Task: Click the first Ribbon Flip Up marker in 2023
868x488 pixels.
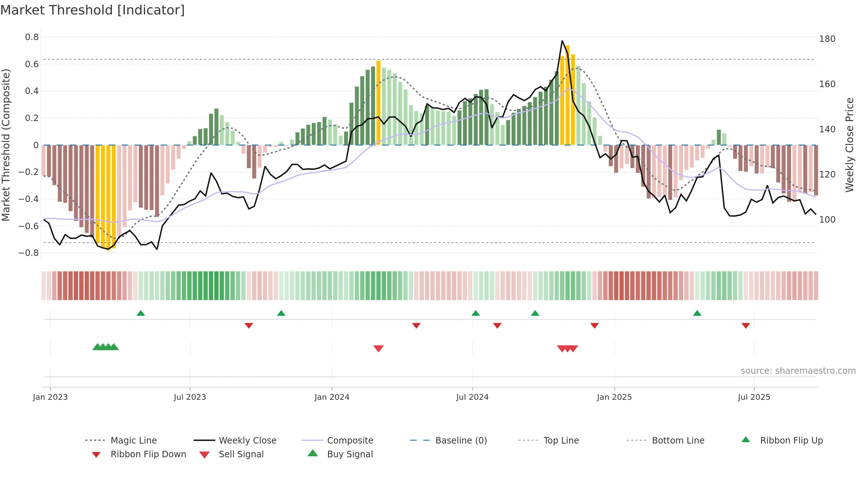Action: (141, 313)
